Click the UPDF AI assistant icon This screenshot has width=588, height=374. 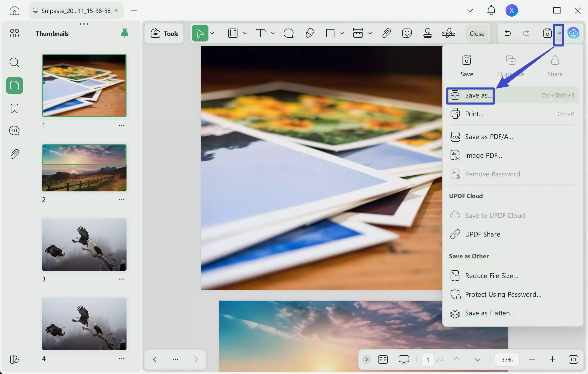[573, 33]
